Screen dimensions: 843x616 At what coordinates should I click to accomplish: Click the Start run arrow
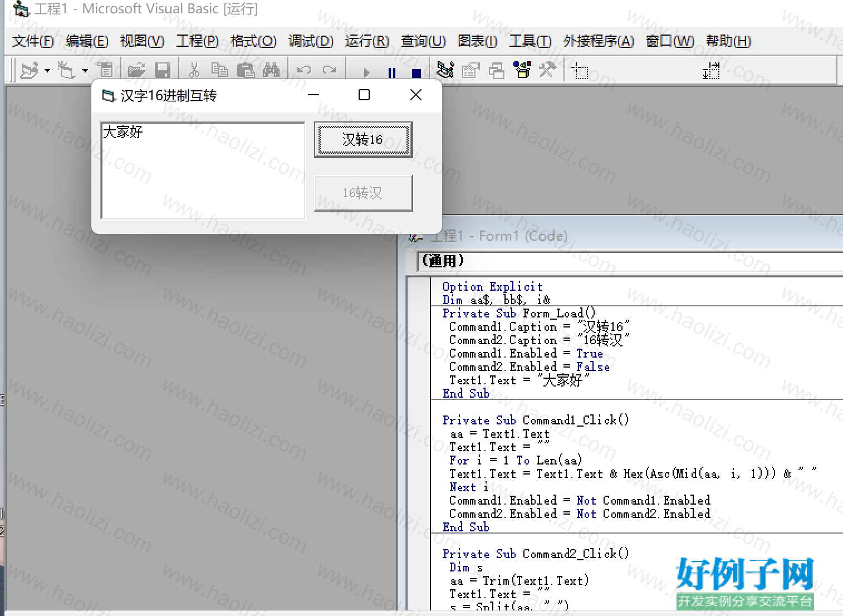coord(366,72)
